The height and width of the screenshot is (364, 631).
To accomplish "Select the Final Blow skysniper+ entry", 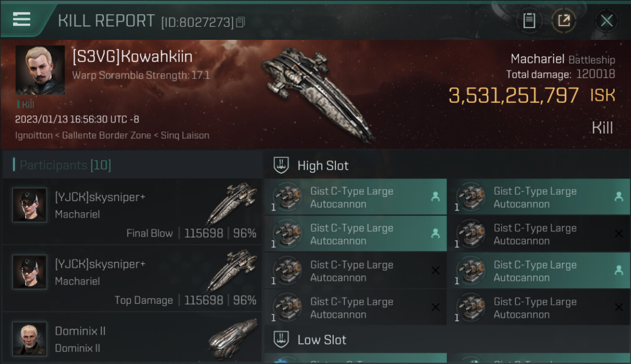I will [x=132, y=212].
